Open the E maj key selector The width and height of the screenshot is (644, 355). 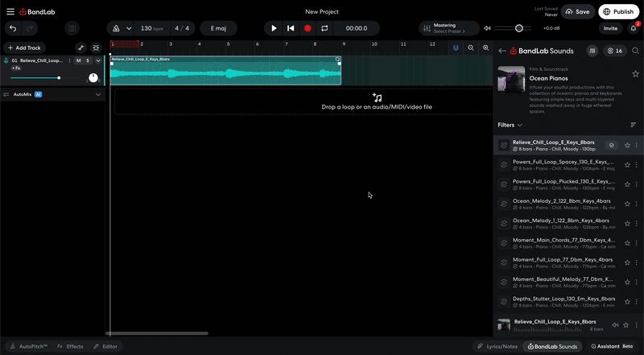218,28
